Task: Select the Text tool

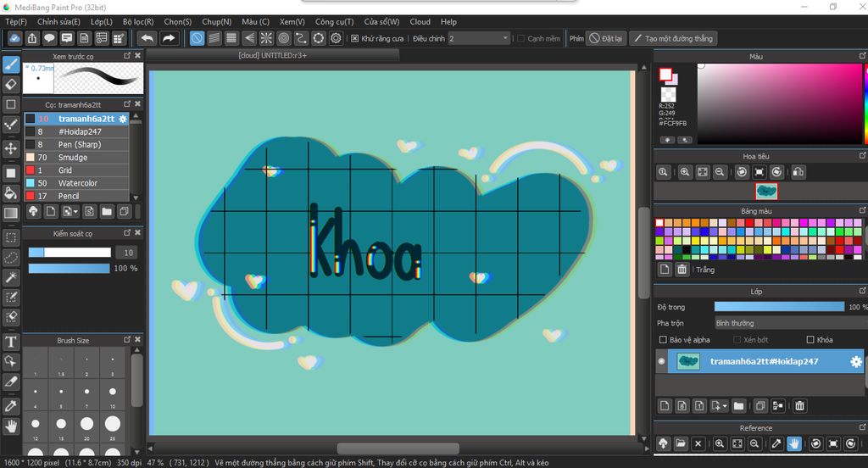Action: 11,342
